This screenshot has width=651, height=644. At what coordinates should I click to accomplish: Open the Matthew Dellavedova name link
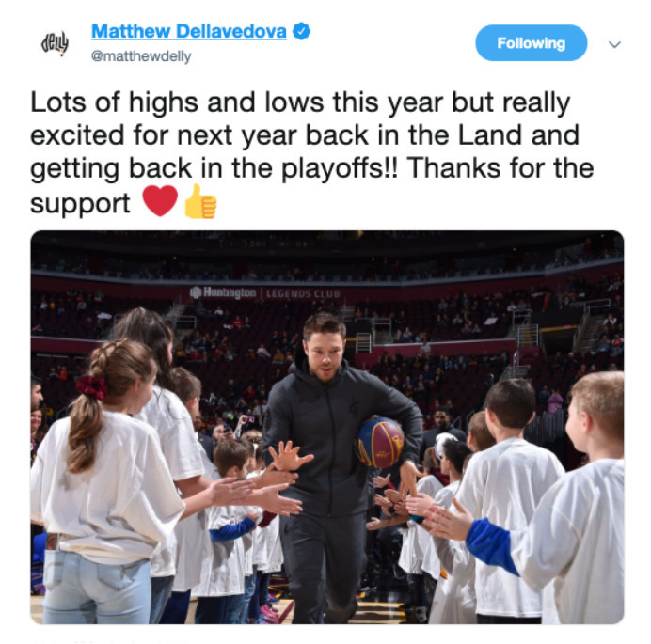tap(189, 31)
